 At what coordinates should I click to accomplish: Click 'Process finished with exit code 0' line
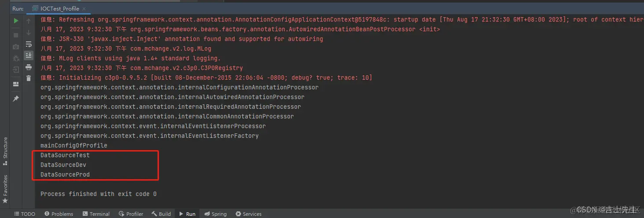click(x=99, y=194)
